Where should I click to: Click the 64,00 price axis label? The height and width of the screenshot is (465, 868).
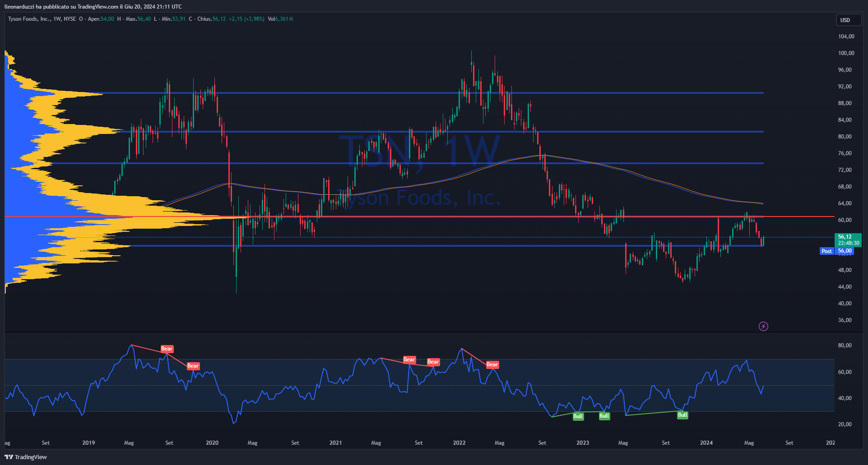845,203
